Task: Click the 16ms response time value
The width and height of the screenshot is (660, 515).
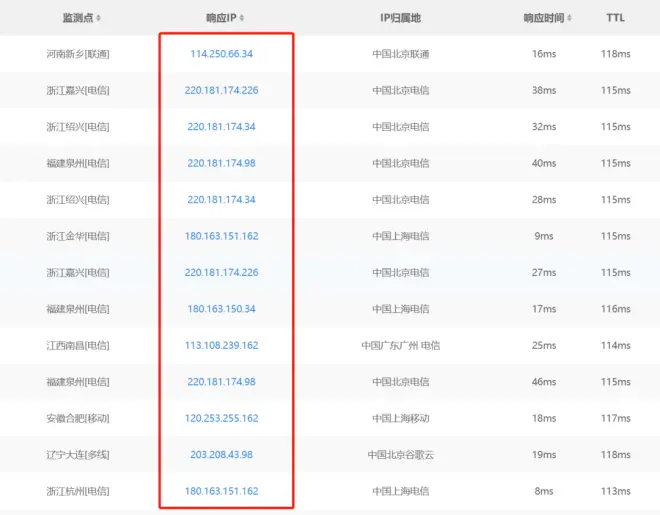Action: pos(544,54)
